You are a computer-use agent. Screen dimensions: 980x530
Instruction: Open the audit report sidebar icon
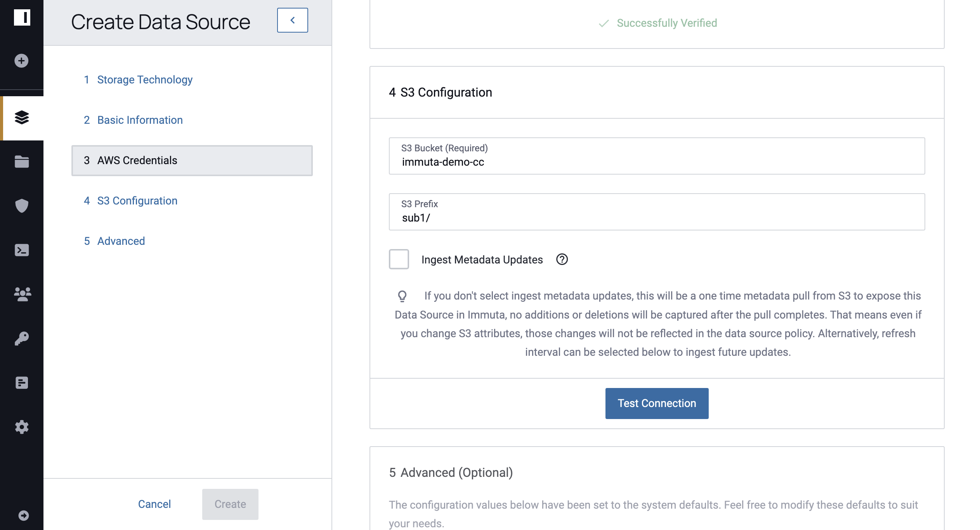[22, 383]
